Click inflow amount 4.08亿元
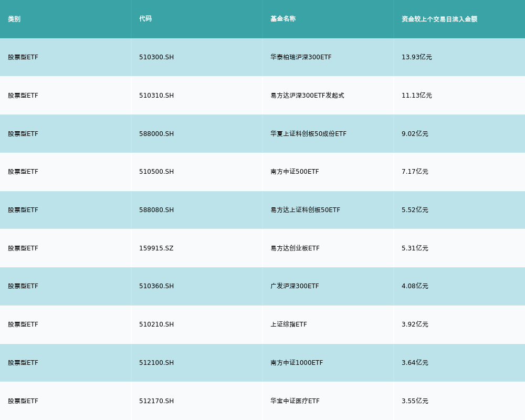525x420 pixels. (x=415, y=286)
